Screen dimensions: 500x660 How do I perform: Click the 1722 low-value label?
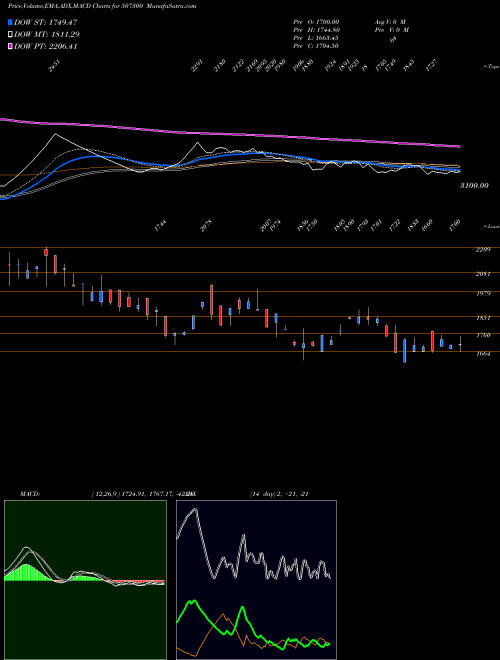394,226
